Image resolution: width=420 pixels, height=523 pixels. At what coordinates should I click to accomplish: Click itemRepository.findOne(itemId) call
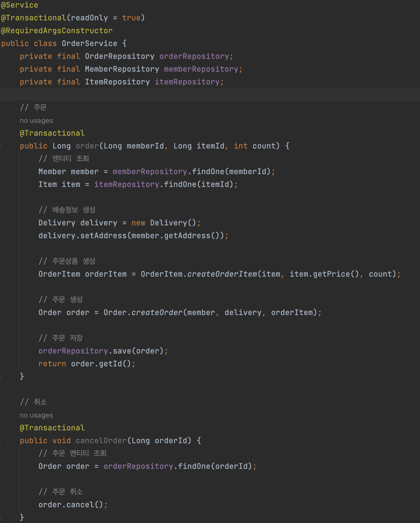pos(164,184)
